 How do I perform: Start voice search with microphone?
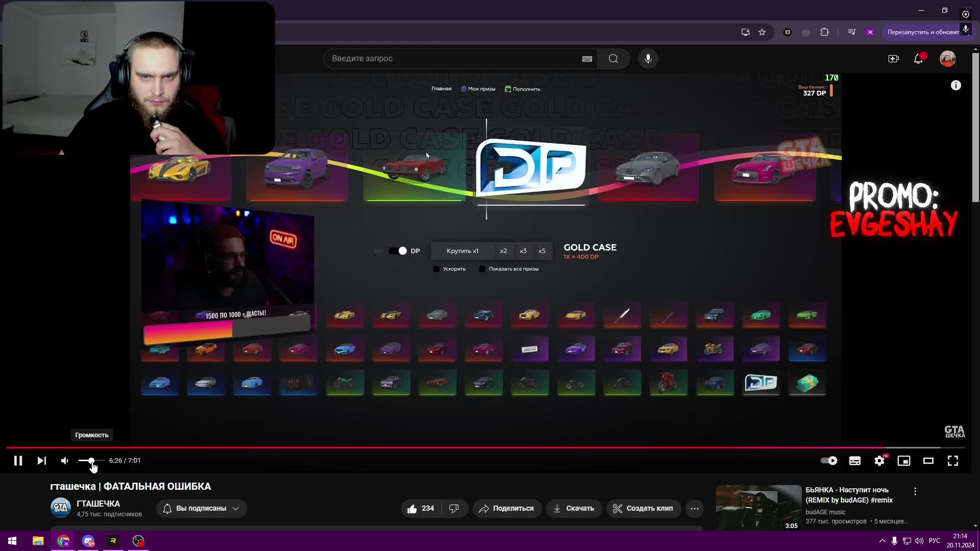click(x=648, y=59)
